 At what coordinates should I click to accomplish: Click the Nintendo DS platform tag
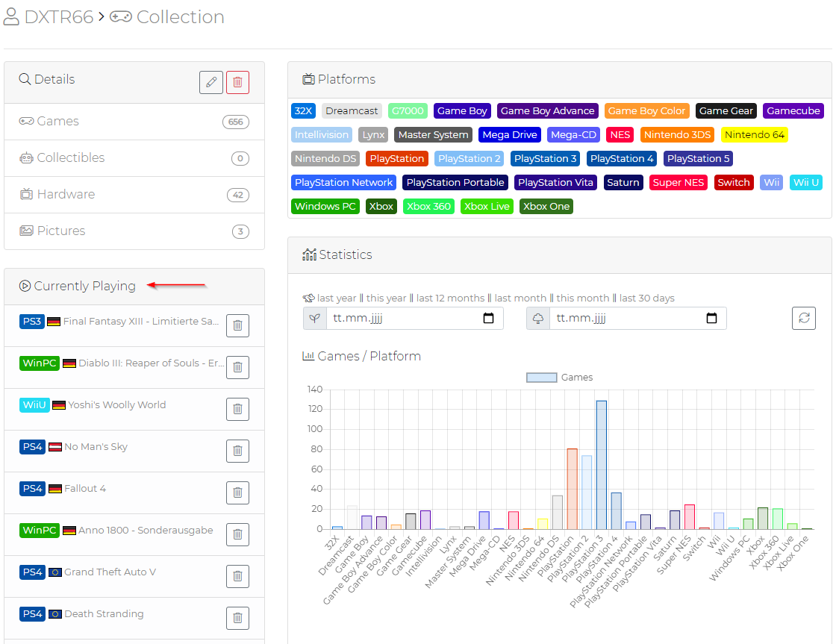pyautogui.click(x=325, y=159)
